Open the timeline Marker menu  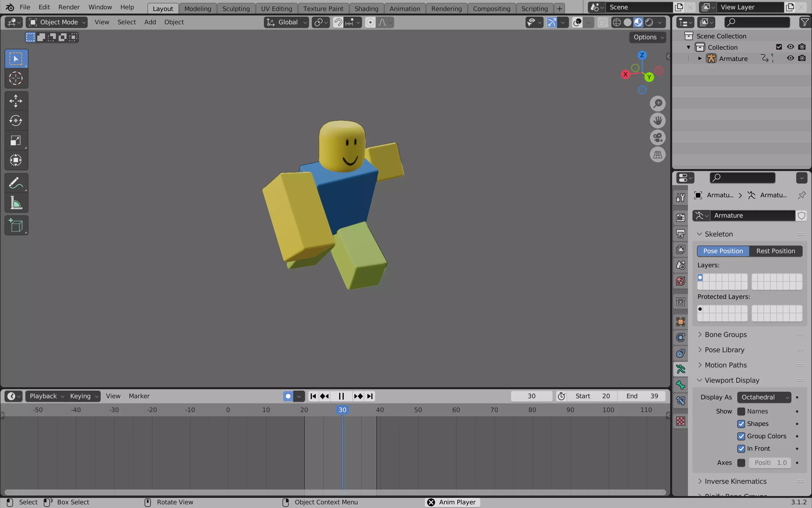point(139,396)
